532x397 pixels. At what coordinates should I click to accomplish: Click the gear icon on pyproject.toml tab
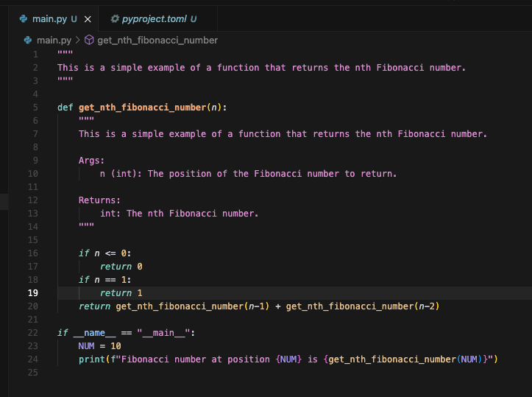pyautogui.click(x=114, y=18)
